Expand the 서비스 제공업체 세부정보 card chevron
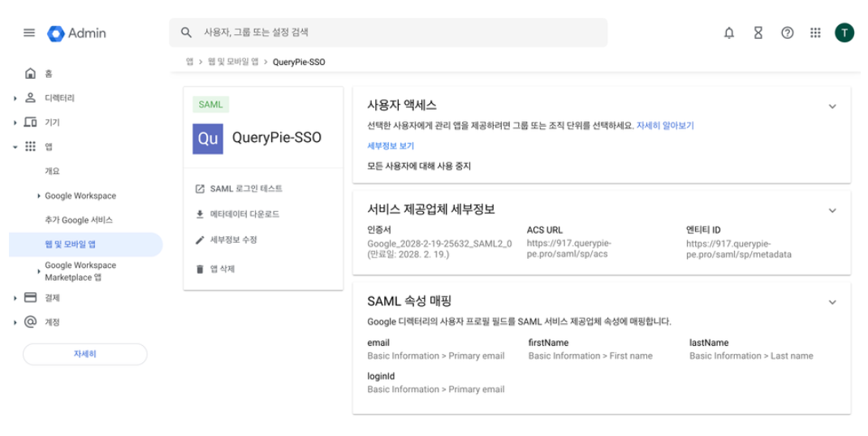Viewport: 868px width, 436px height. click(832, 210)
